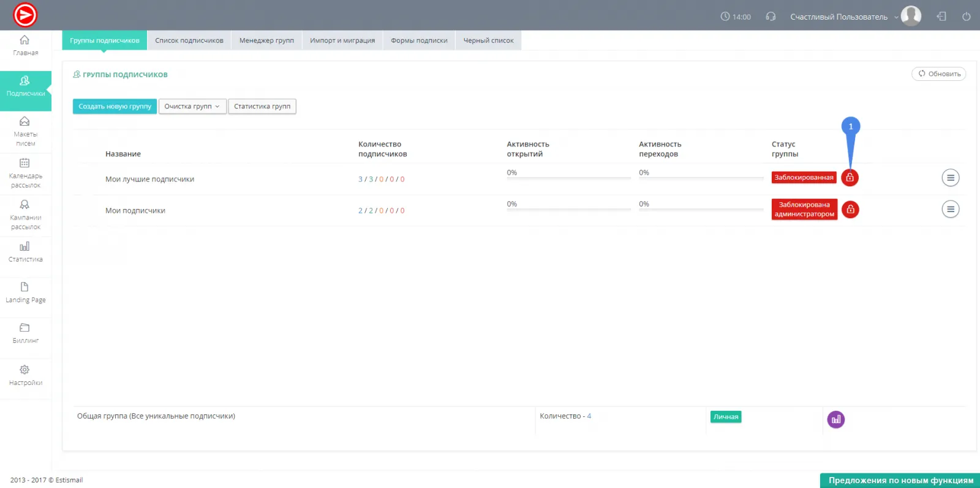Open actions menu for Мои подписчики

tap(950, 210)
